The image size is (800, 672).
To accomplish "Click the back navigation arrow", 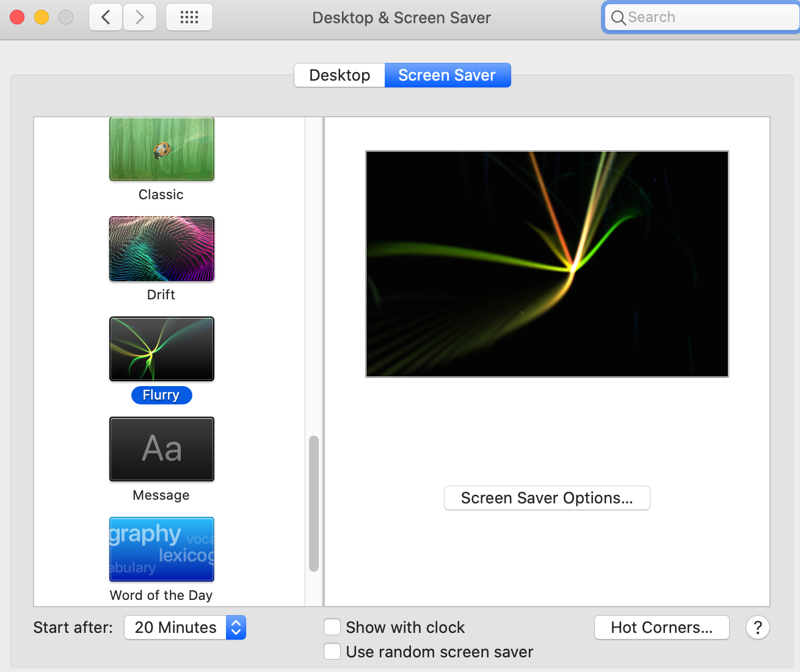I will click(105, 17).
